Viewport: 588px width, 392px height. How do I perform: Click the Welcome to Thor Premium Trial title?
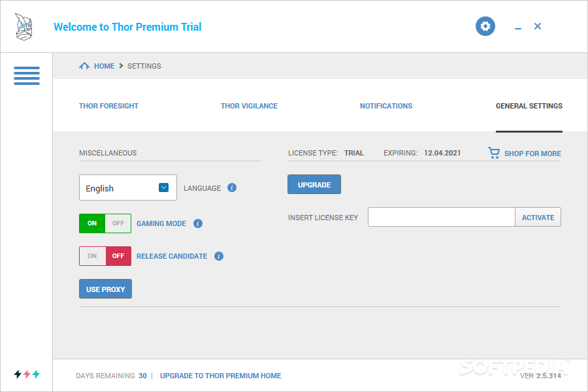coord(127,27)
